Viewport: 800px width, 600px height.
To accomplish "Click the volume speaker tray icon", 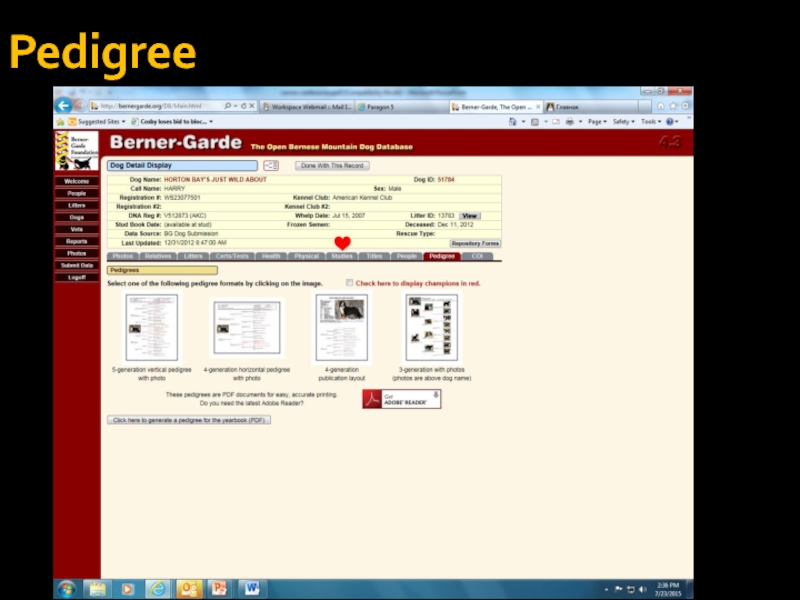I will (x=642, y=589).
